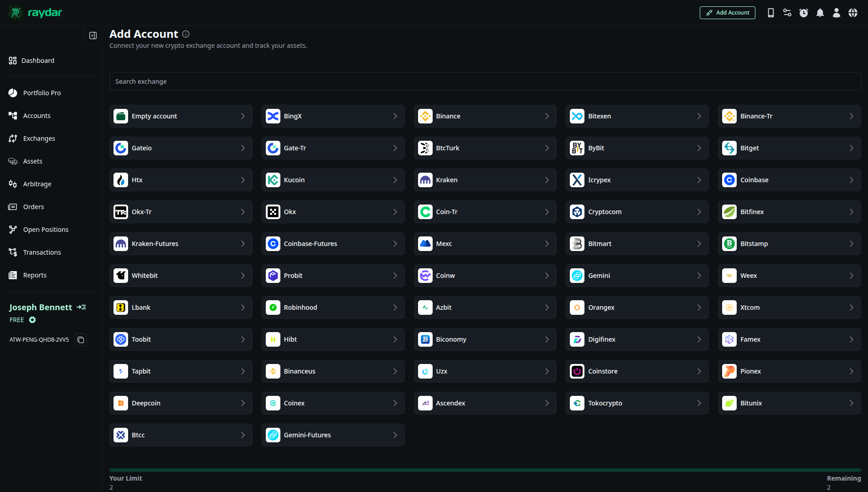Open the filter settings sliders icon
The height and width of the screenshot is (492, 868).
pyautogui.click(x=787, y=13)
